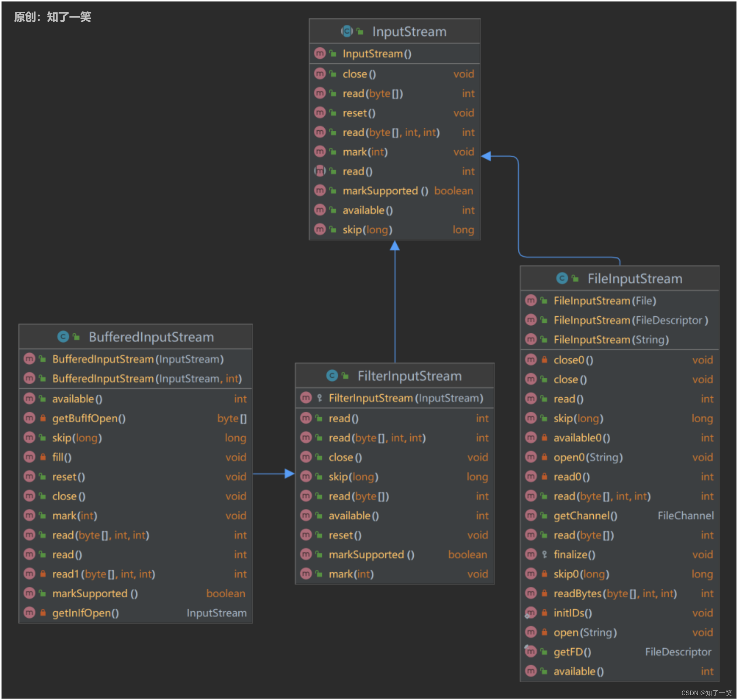The width and height of the screenshot is (738, 700).
Task: Click the private lock icon beside close0()
Action: tap(544, 360)
